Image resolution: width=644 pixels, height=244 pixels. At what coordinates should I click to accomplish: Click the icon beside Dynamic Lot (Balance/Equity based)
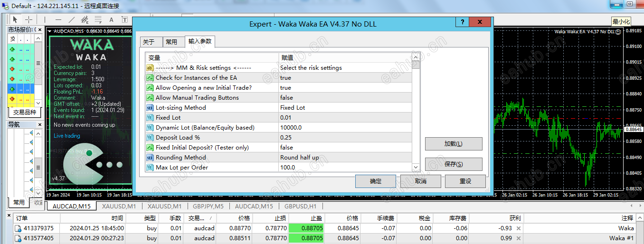pos(150,128)
